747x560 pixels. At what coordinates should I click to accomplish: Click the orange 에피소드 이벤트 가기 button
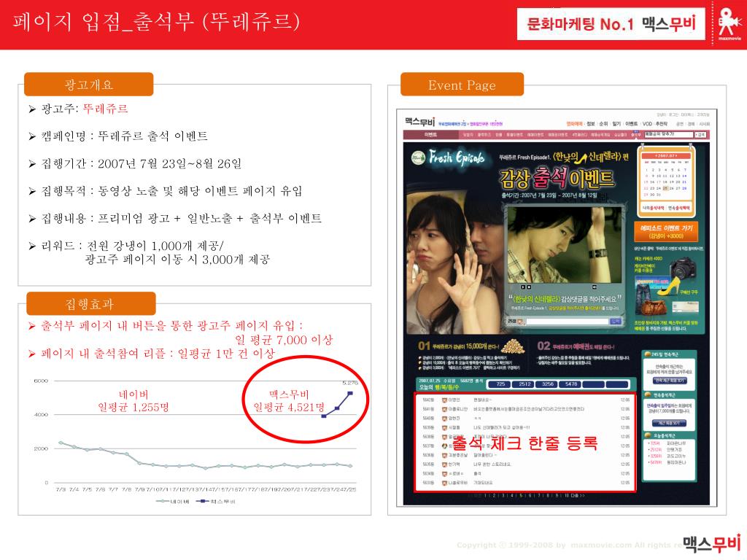(x=666, y=231)
